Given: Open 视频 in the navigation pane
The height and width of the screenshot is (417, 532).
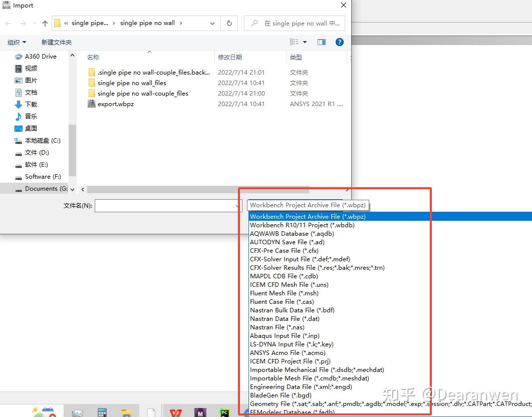Looking at the screenshot, I should [26, 69].
